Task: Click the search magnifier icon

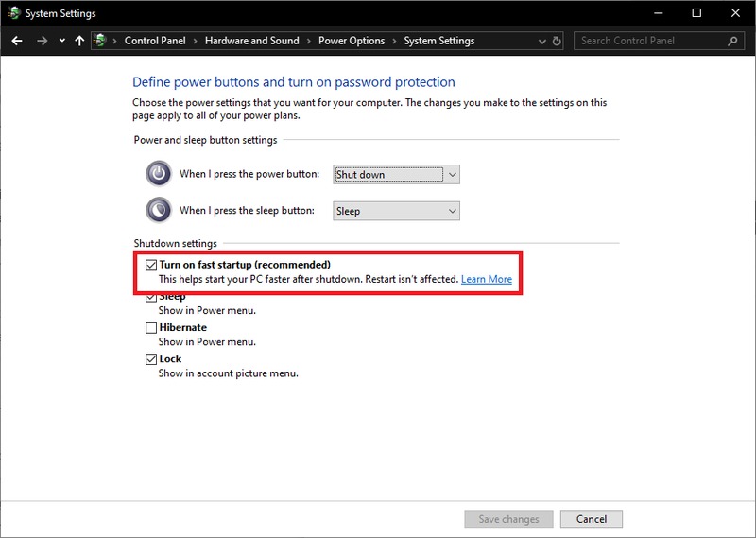Action: pyautogui.click(x=732, y=42)
